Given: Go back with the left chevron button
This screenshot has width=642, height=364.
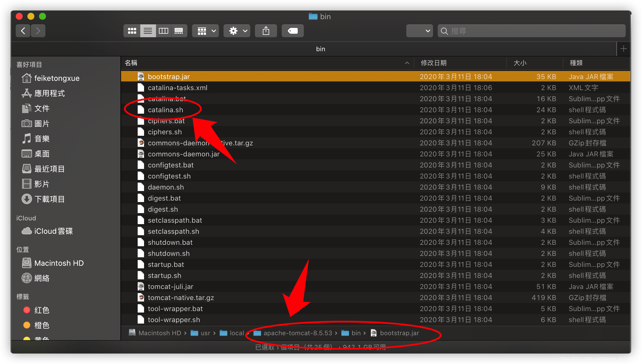Looking at the screenshot, I should (x=23, y=31).
